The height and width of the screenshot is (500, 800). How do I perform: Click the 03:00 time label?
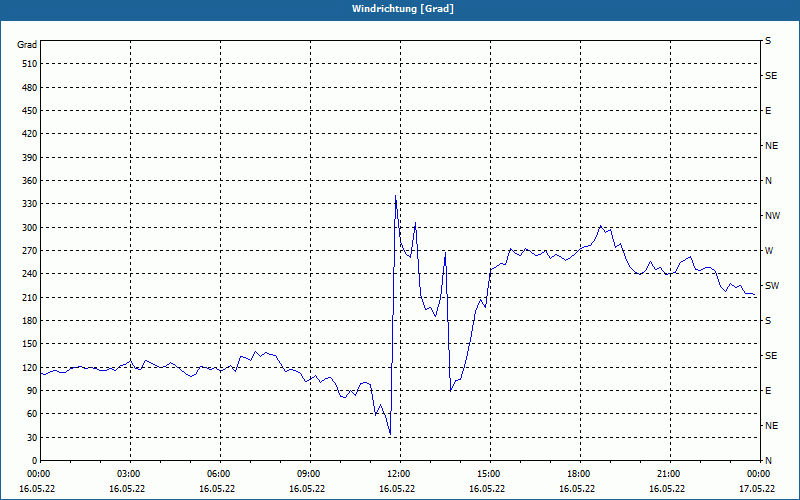tap(127, 473)
